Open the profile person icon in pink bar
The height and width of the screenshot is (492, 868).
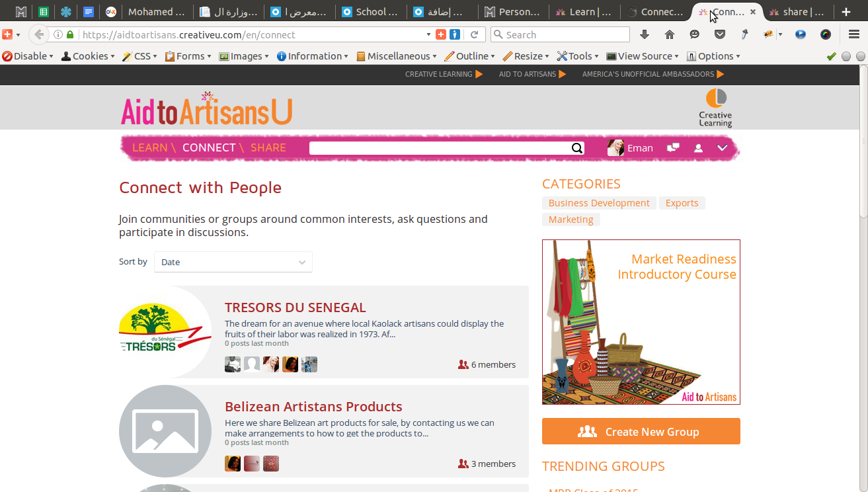pos(698,148)
